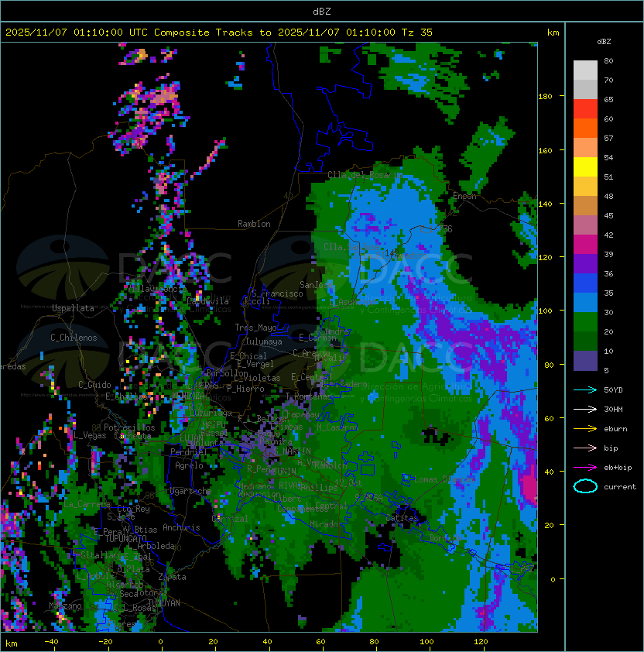Click the 'Uspallata' place label on map
This screenshot has height=652, width=644.
(73, 308)
